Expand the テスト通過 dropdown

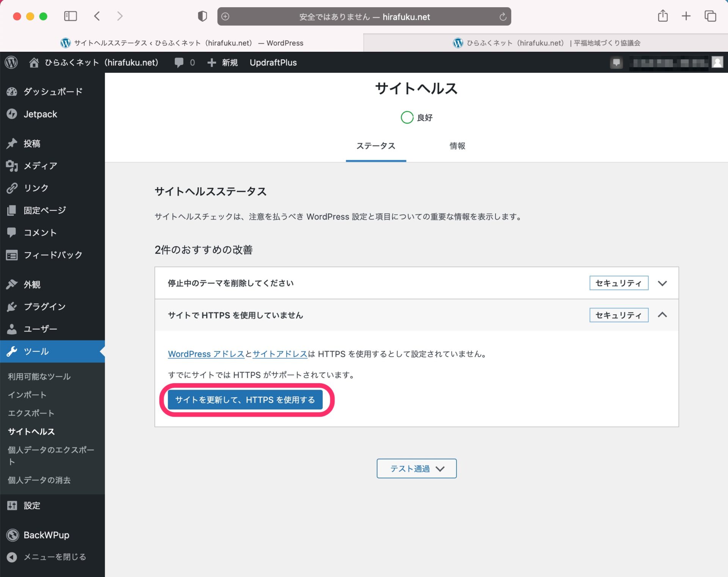click(416, 469)
